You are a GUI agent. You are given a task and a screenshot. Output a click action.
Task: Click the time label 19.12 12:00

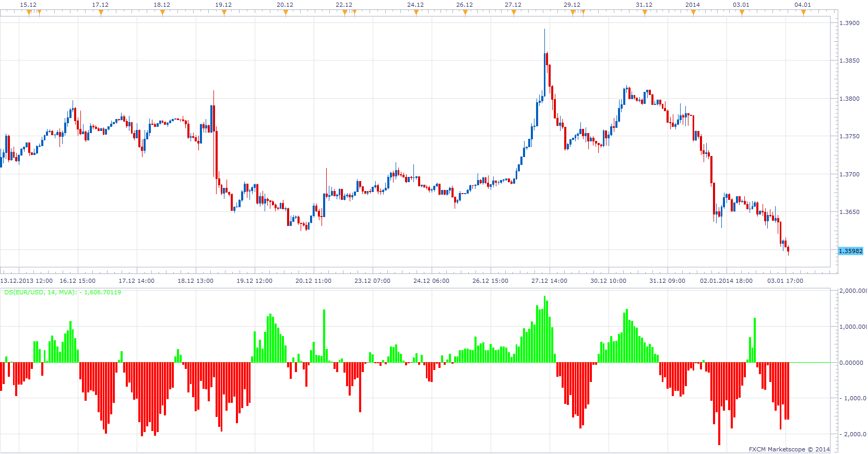(254, 281)
